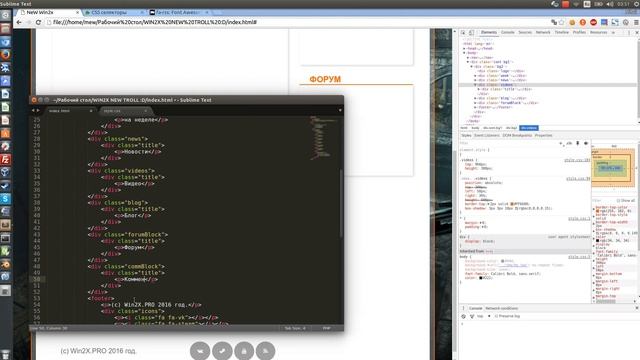This screenshot has height=360, width=640.
Task: Switch to the CSS селекторы browser tab
Action: click(x=114, y=13)
